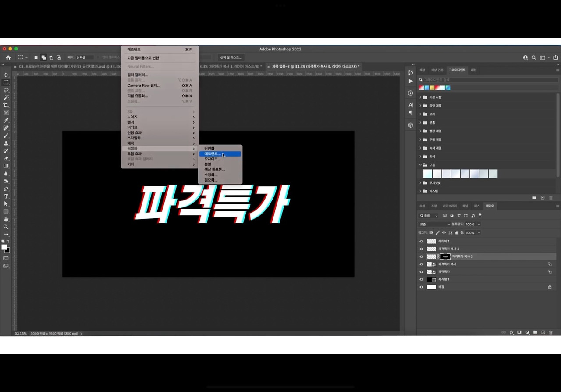This screenshot has width=561, height=392.
Task: Enable the lock transparent pixels toggle
Action: (431, 232)
